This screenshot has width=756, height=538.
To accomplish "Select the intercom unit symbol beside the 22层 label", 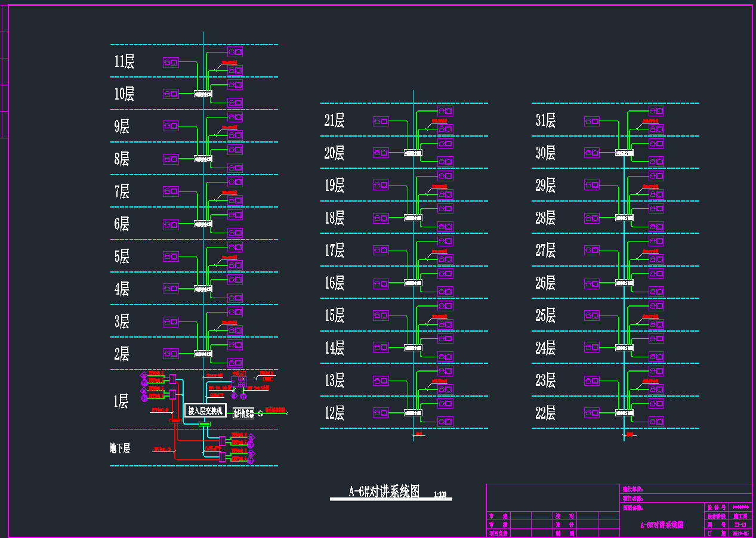I will (x=592, y=412).
